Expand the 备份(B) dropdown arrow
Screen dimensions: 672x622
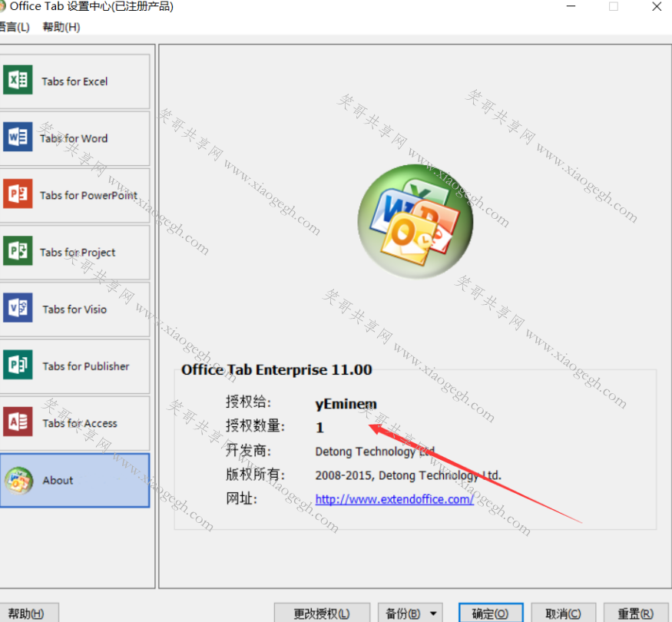[434, 614]
